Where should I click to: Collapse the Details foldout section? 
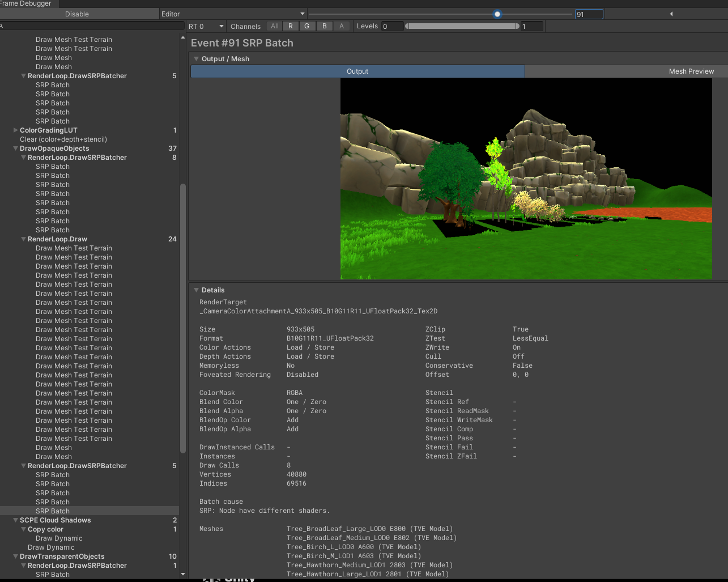click(196, 290)
